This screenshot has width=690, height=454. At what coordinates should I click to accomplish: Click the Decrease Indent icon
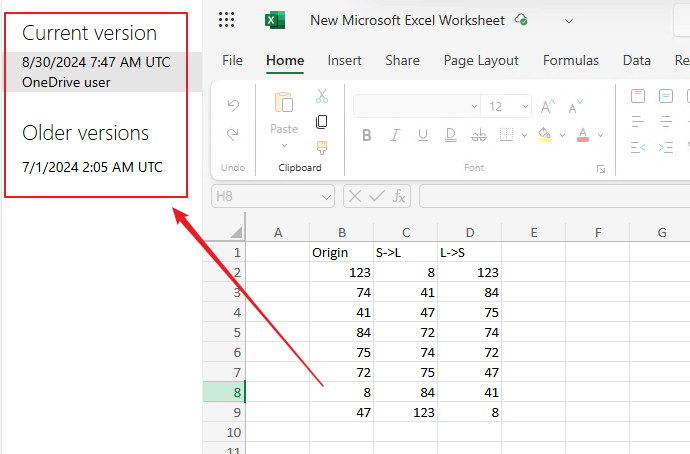point(638,147)
